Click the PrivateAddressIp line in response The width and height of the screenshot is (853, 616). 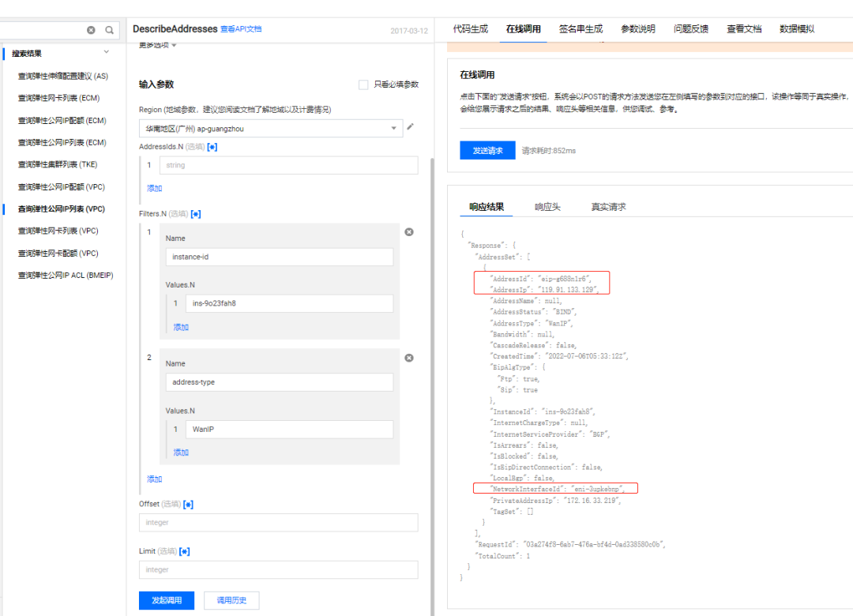click(555, 501)
